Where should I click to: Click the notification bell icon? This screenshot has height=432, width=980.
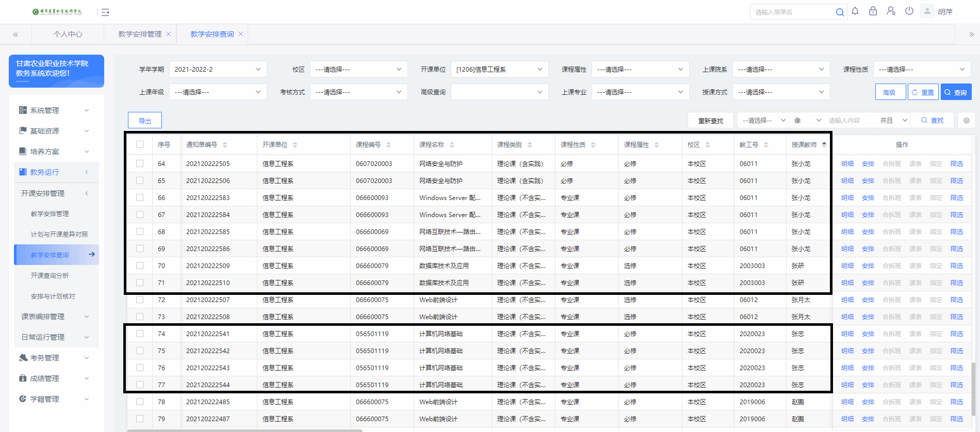(x=855, y=11)
